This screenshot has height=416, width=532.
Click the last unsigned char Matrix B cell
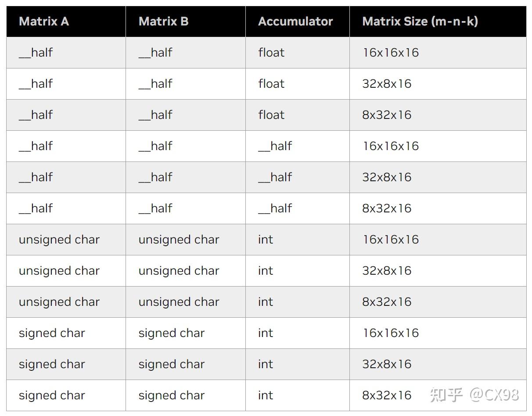click(179, 302)
